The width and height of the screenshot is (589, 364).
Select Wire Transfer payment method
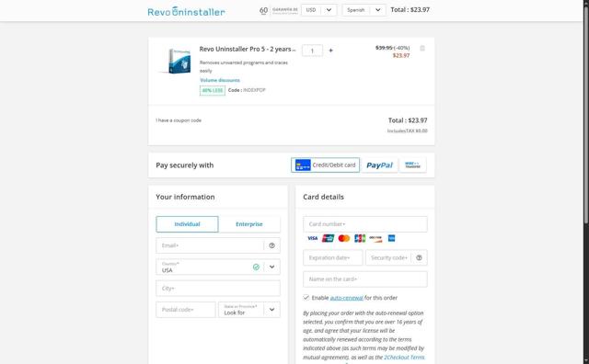412,165
